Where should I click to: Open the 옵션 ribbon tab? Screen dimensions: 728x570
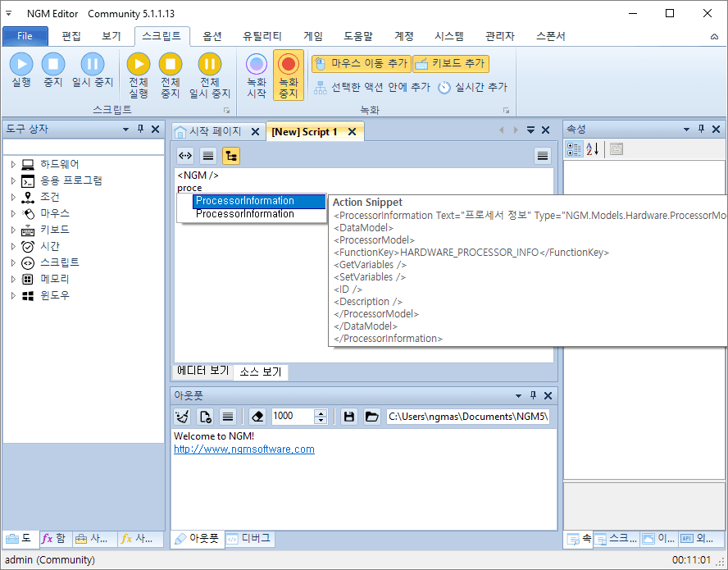pyautogui.click(x=212, y=36)
